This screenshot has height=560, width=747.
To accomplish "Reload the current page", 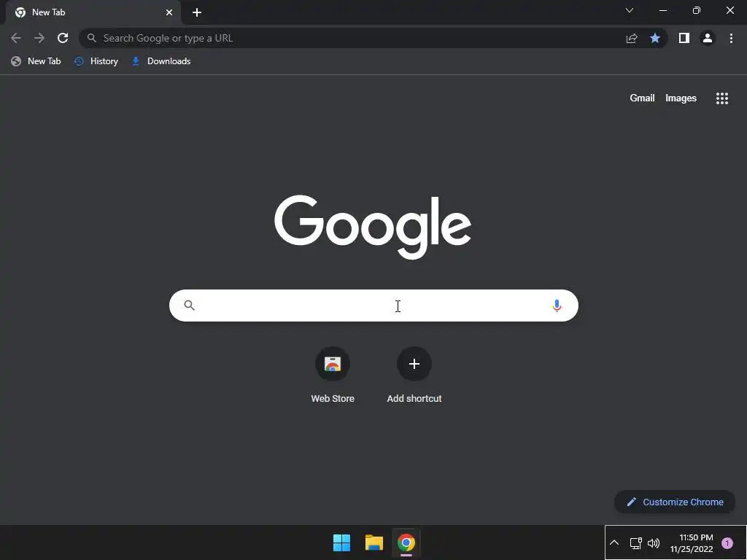I will pyautogui.click(x=63, y=38).
